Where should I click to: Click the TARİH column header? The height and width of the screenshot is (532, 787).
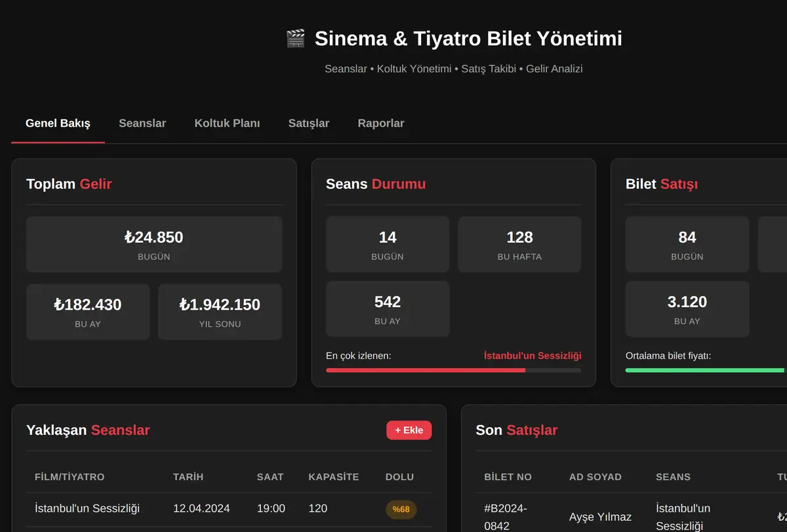pos(188,477)
